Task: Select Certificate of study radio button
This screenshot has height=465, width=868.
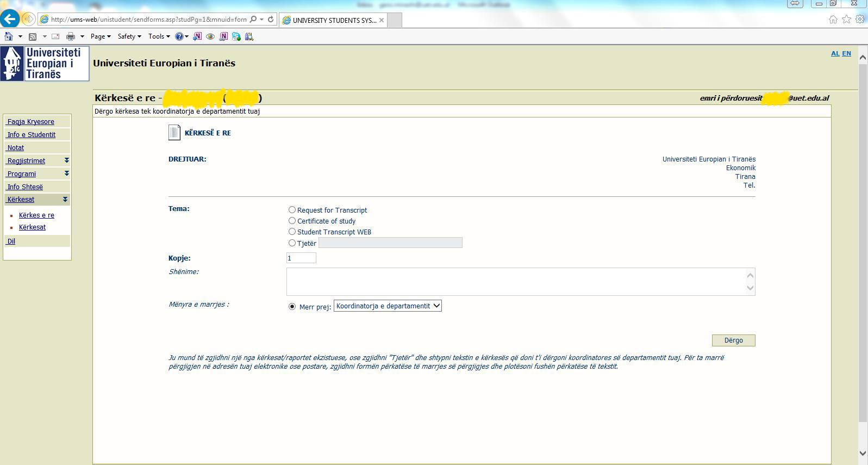Action: pos(292,221)
